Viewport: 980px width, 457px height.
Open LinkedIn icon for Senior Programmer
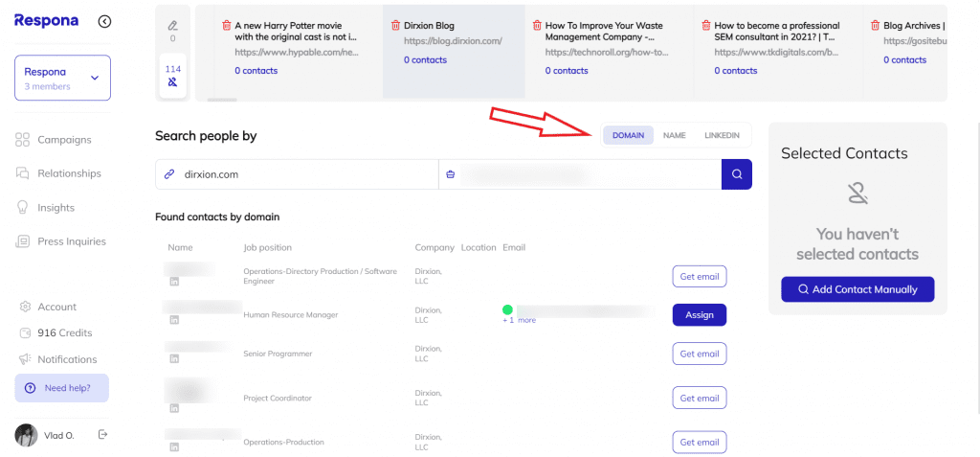pos(174,358)
